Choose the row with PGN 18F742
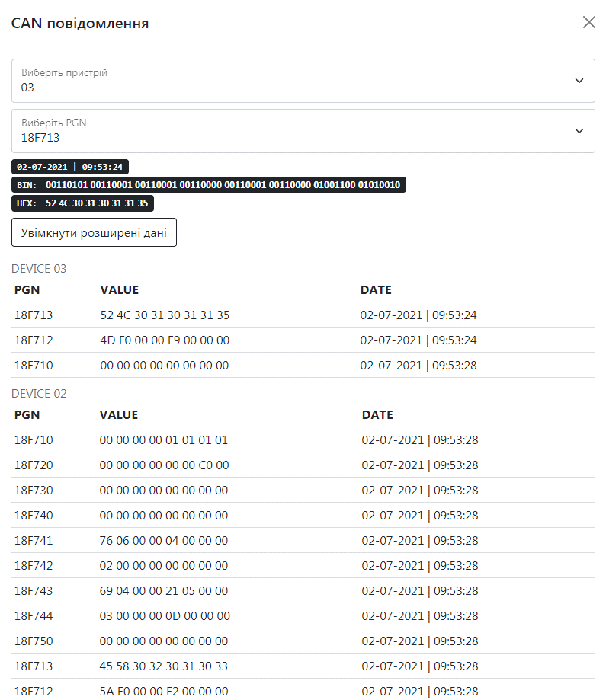606x700 pixels. 303,566
